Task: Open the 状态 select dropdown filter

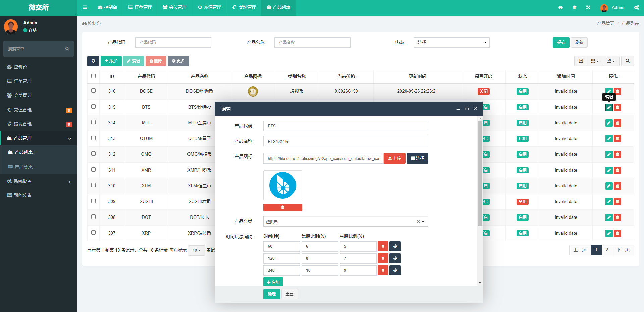Action: pyautogui.click(x=451, y=42)
